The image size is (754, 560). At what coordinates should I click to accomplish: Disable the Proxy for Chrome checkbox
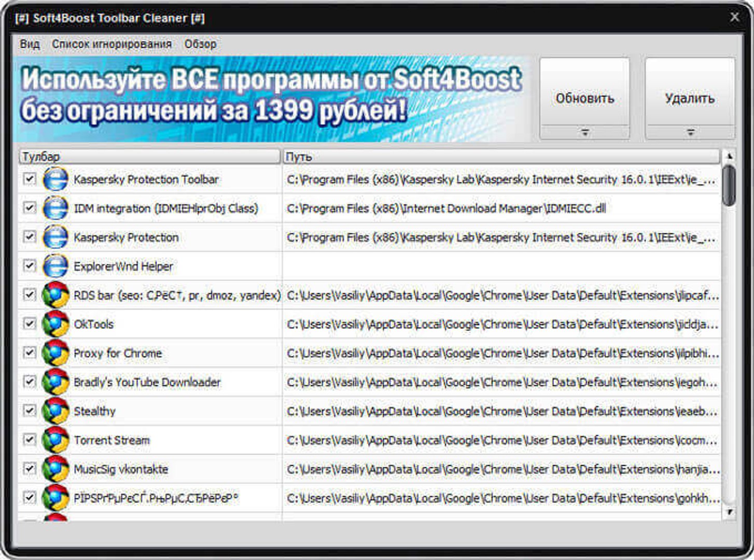pyautogui.click(x=30, y=353)
